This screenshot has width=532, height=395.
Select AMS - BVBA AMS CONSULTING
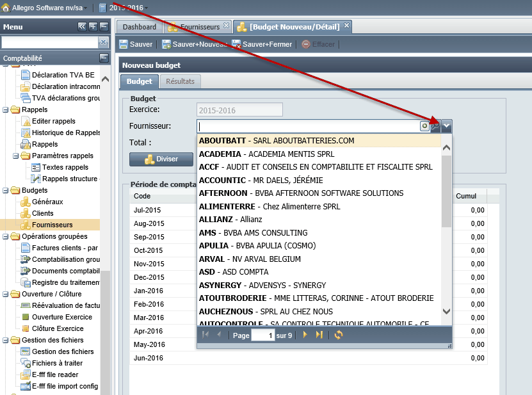pyautogui.click(x=319, y=233)
